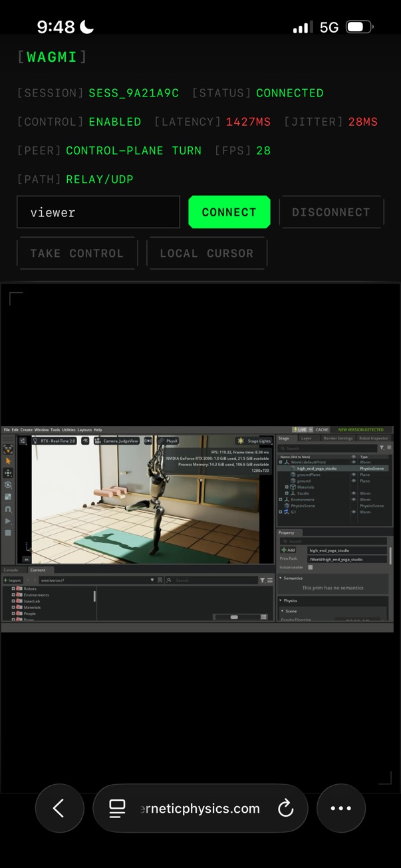Click the viewport eye display options icon
This screenshot has width=401, height=868.
(85, 441)
